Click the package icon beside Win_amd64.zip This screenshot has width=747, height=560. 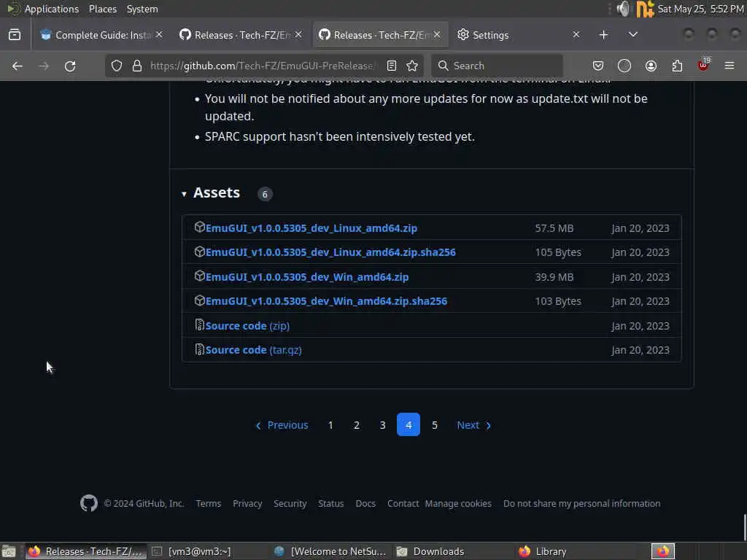point(200,276)
